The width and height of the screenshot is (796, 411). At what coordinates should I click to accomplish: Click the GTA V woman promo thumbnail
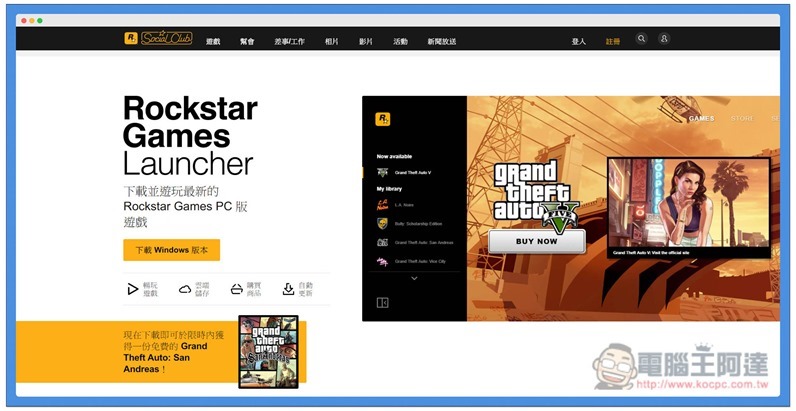(x=688, y=202)
